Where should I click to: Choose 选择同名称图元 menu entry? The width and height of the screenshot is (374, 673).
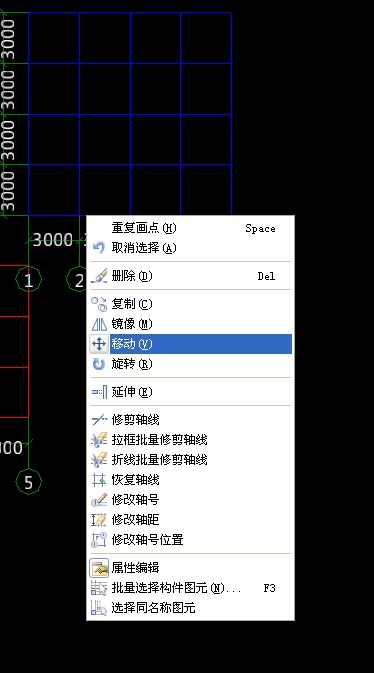pyautogui.click(x=190, y=608)
